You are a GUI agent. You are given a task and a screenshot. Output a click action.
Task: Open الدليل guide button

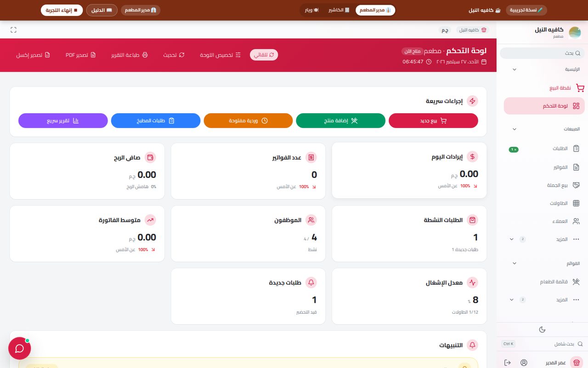(x=102, y=10)
